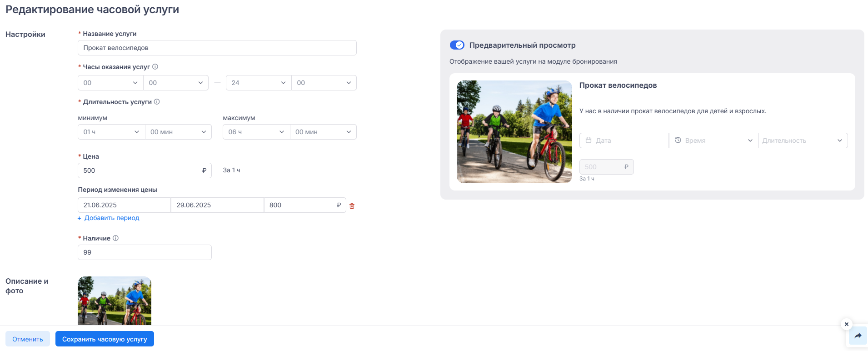Click disabled price field 500 in preview

607,167
